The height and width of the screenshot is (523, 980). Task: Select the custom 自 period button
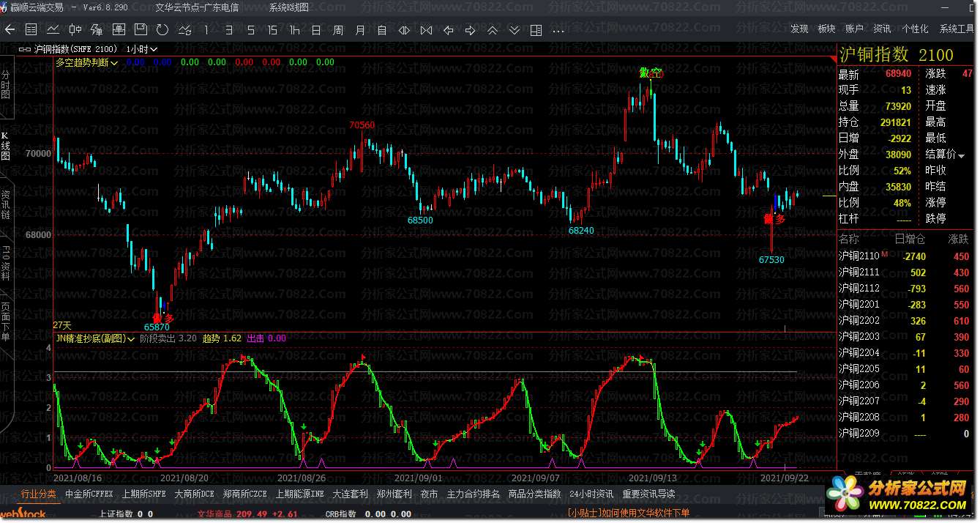pyautogui.click(x=382, y=30)
